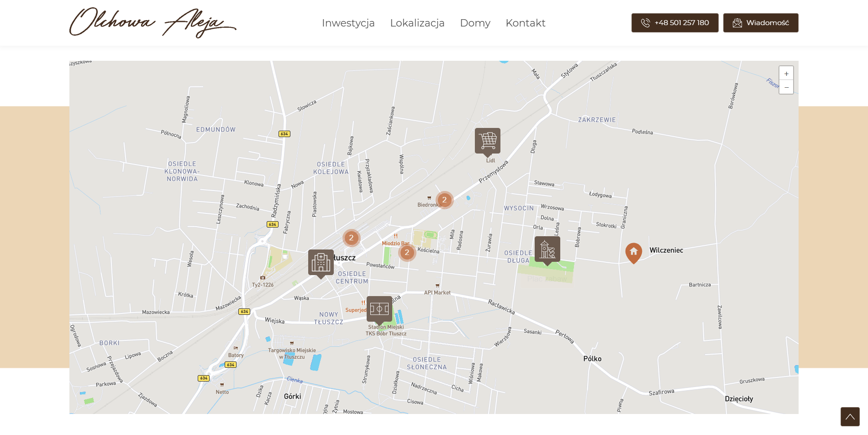Click the orange house pin at Wilczeniec
Image resolution: width=868 pixels, height=435 pixels.
[x=633, y=253]
